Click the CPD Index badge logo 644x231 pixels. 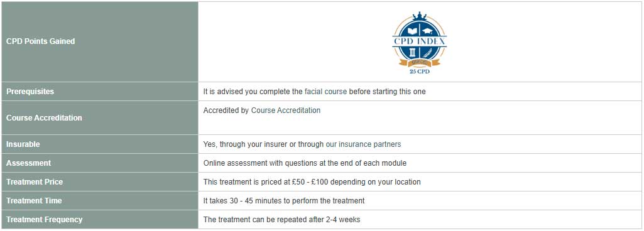point(419,40)
